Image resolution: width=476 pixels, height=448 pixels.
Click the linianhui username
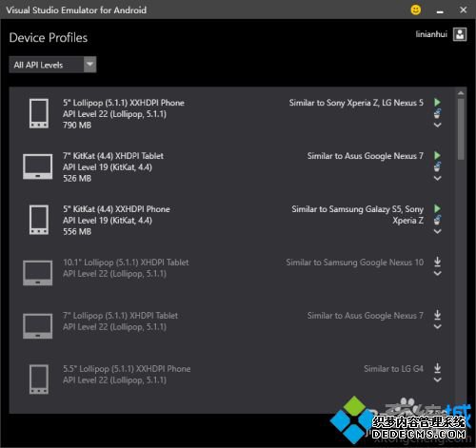[431, 34]
